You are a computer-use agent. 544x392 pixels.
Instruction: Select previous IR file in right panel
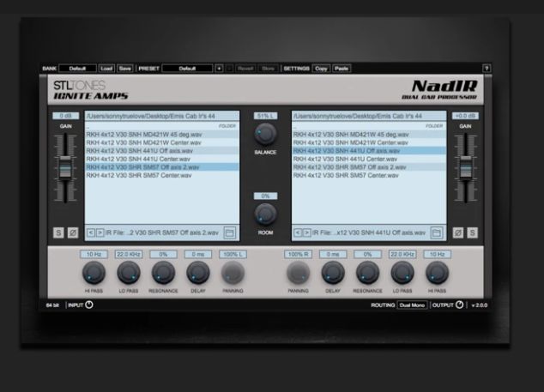[298, 232]
